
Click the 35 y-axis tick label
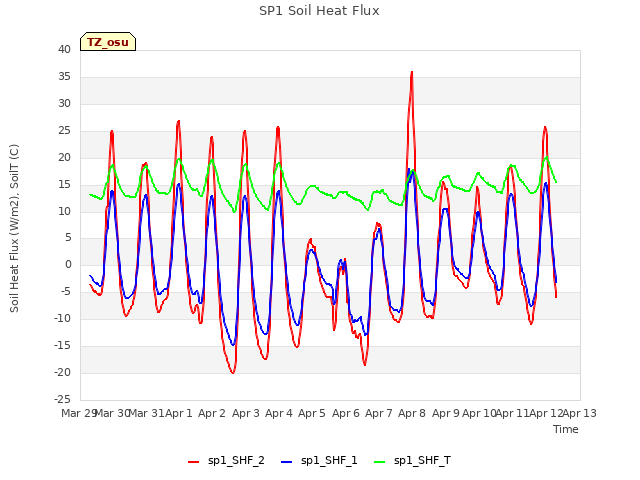(64, 76)
